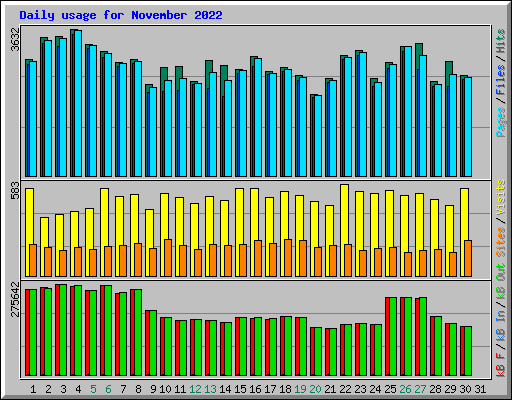Click green weekend day 27 label
The height and width of the screenshot is (400, 512).
tap(421, 389)
